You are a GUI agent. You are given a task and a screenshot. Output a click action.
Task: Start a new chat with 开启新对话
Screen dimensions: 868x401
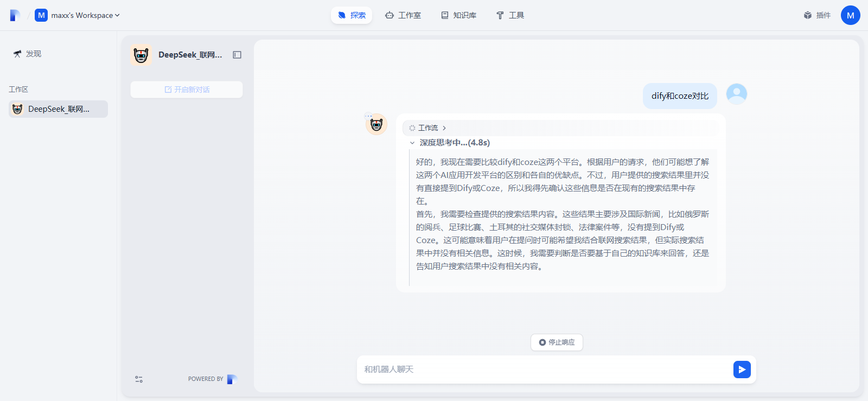pyautogui.click(x=187, y=90)
